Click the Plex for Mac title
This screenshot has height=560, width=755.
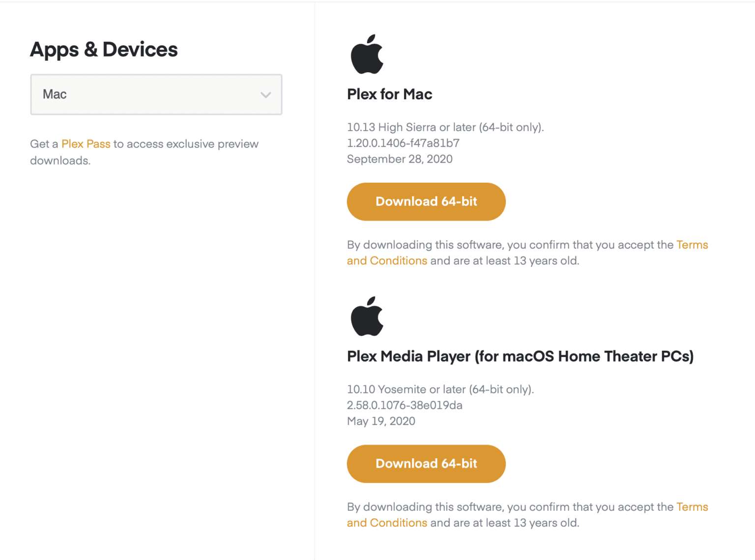389,94
